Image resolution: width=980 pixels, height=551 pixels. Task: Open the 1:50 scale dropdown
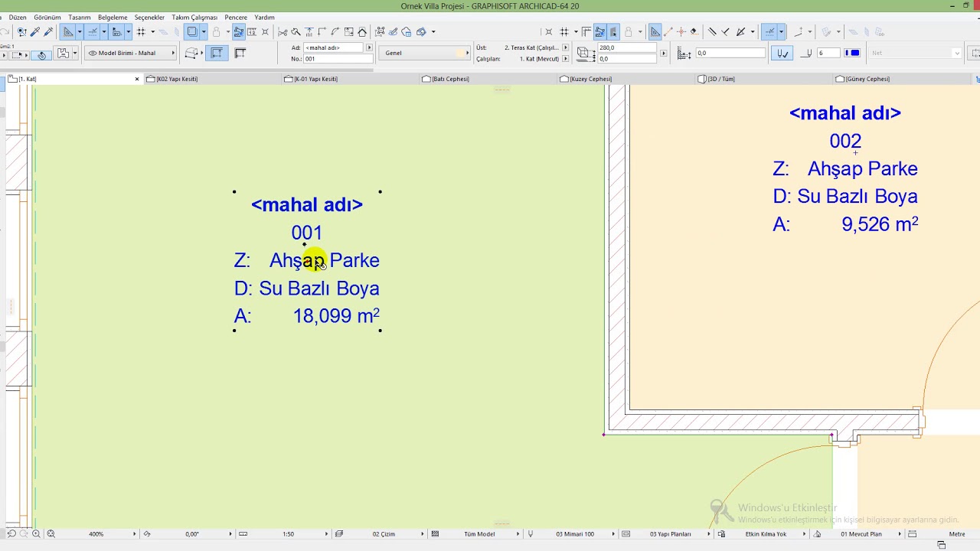288,533
